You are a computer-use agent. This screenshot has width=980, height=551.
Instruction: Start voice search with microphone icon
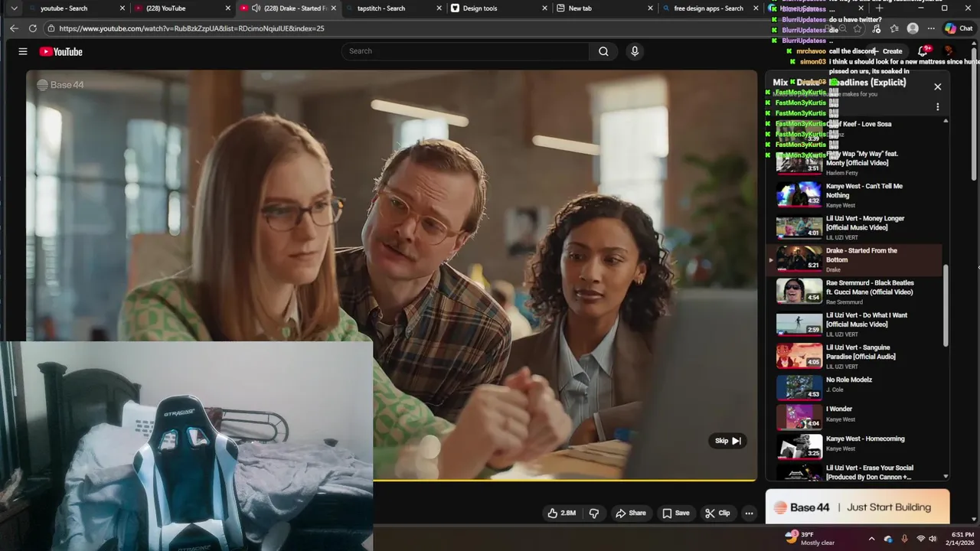pyautogui.click(x=634, y=51)
